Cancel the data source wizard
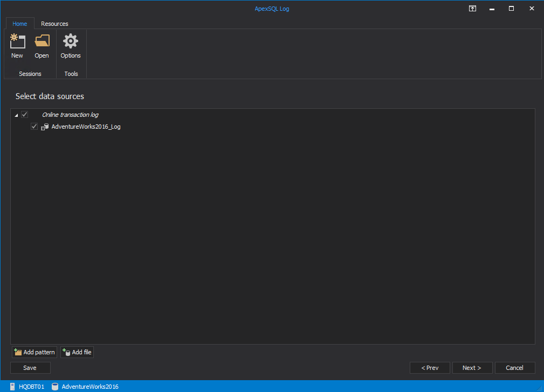The image size is (544, 392). [515, 368]
